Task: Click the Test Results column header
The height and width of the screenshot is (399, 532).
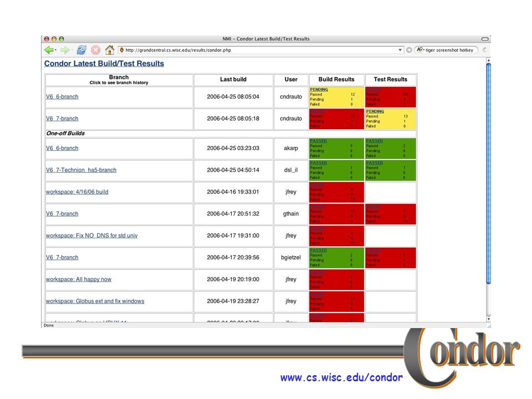Action: (391, 79)
